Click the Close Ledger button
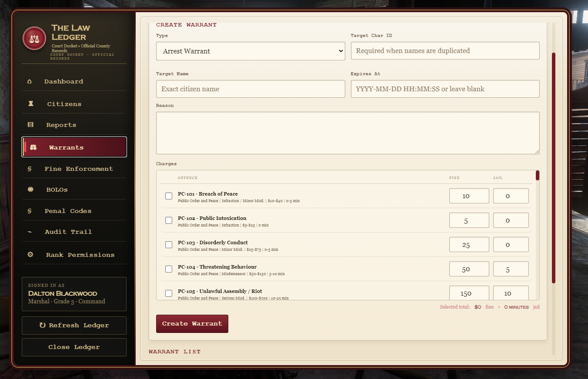The image size is (588, 379). [74, 347]
